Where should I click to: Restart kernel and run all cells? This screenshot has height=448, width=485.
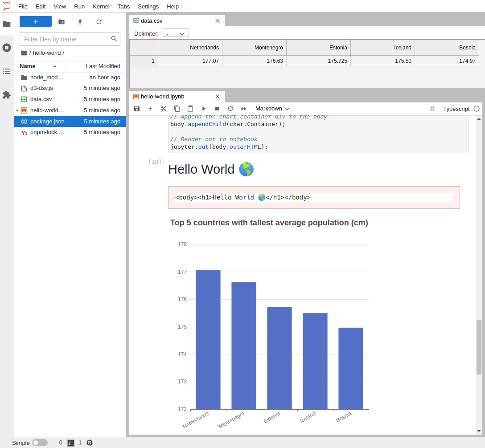244,109
